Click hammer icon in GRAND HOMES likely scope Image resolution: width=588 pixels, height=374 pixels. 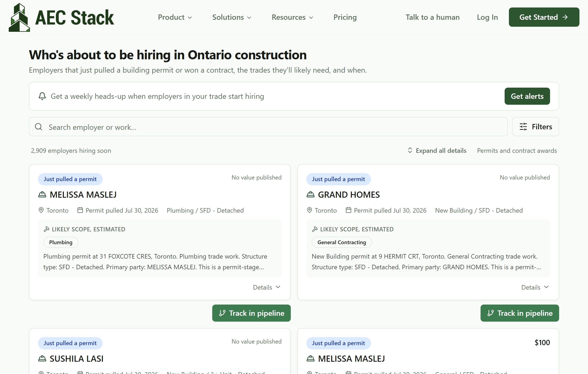[315, 229]
